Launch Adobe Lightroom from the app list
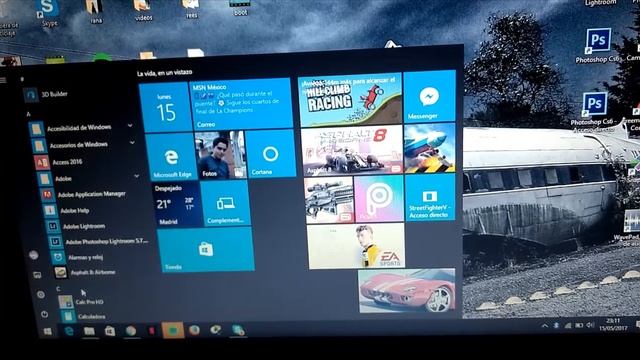 [76, 226]
